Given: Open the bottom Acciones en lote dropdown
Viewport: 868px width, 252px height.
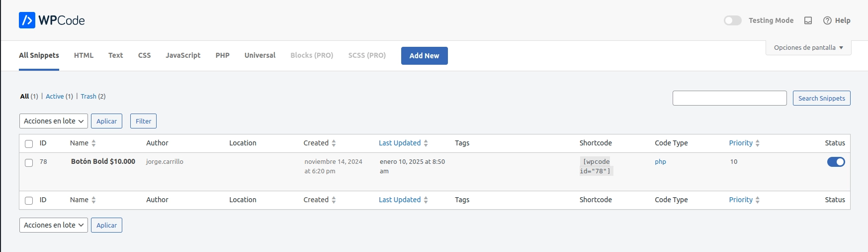Looking at the screenshot, I should coord(54,225).
